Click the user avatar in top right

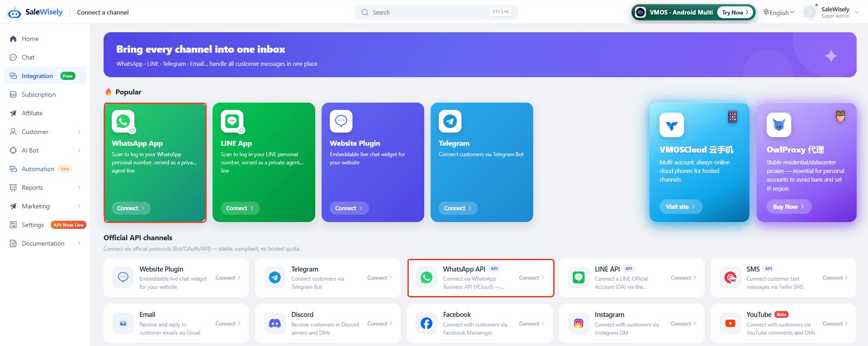click(810, 12)
